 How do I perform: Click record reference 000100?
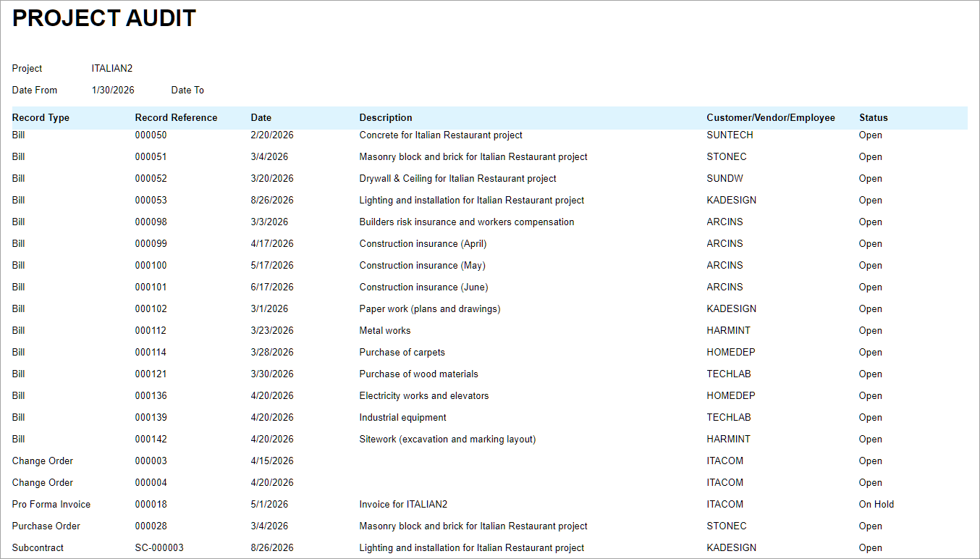151,265
